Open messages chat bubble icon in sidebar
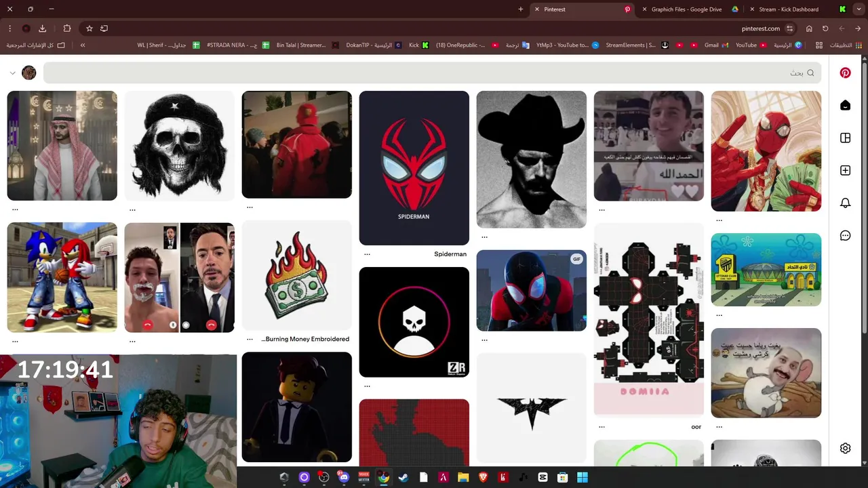The width and height of the screenshot is (868, 488). 845,235
